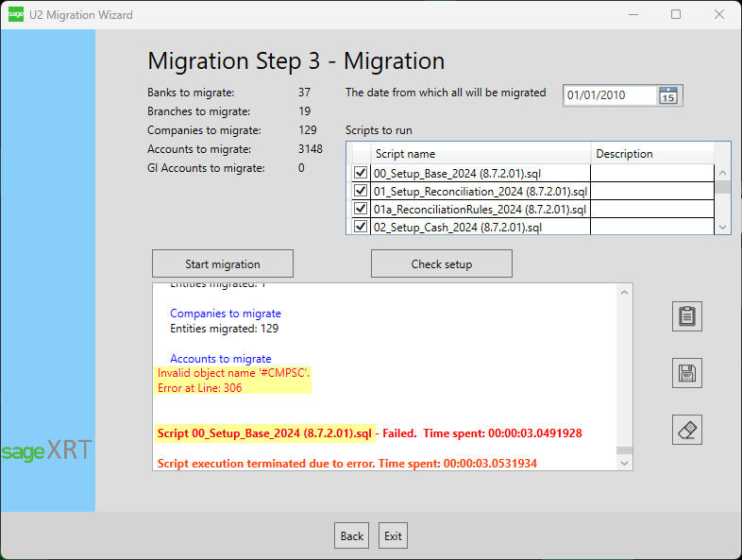742x560 pixels.
Task: Disable the 01a_ReconciliationRules_2024 script checkbox
Action: pos(360,209)
